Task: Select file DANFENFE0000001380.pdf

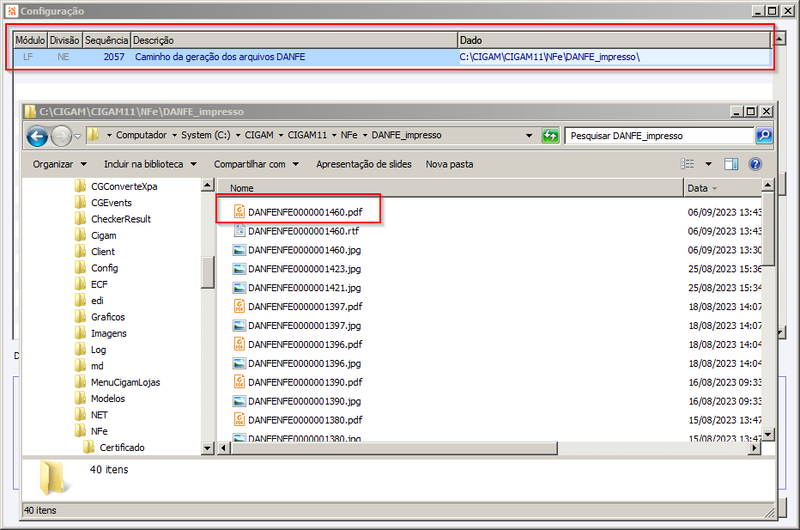Action: [298, 420]
